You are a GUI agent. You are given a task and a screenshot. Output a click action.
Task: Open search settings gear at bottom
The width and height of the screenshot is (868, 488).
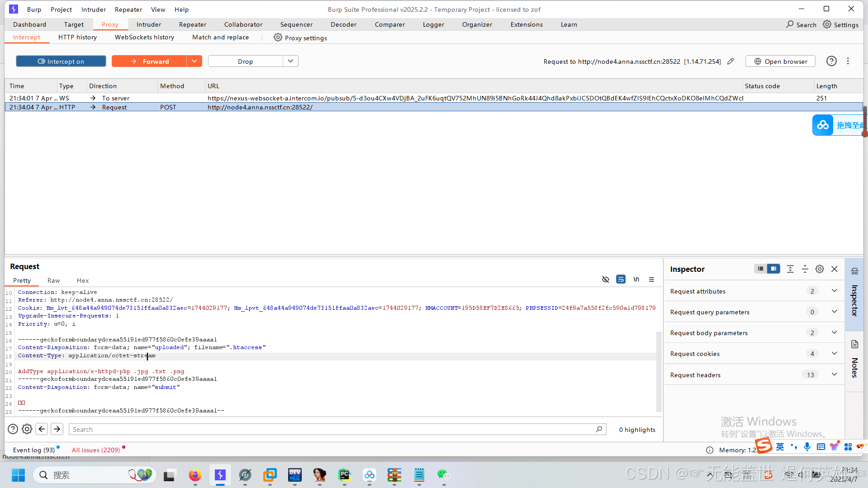27,429
